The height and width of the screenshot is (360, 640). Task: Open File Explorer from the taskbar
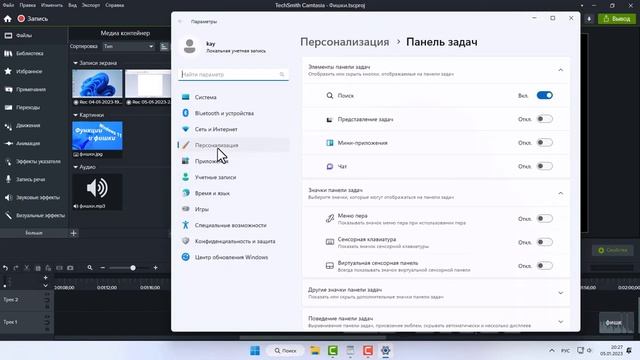314,351
